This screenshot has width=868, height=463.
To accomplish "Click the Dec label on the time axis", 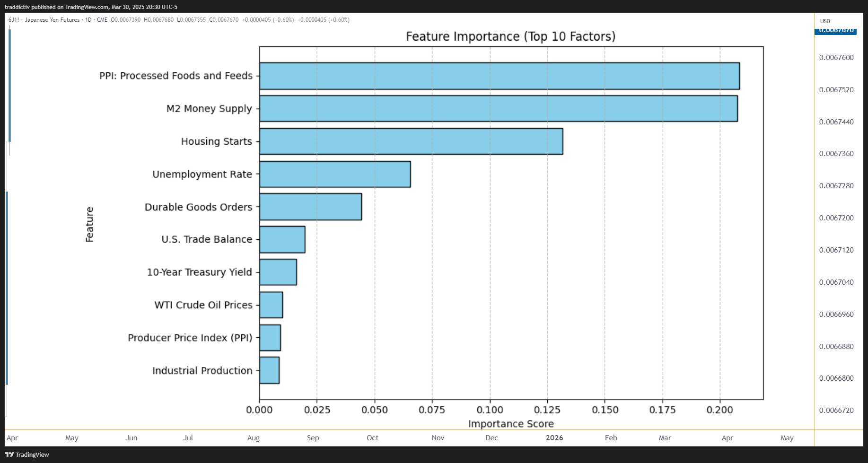I will (x=492, y=438).
